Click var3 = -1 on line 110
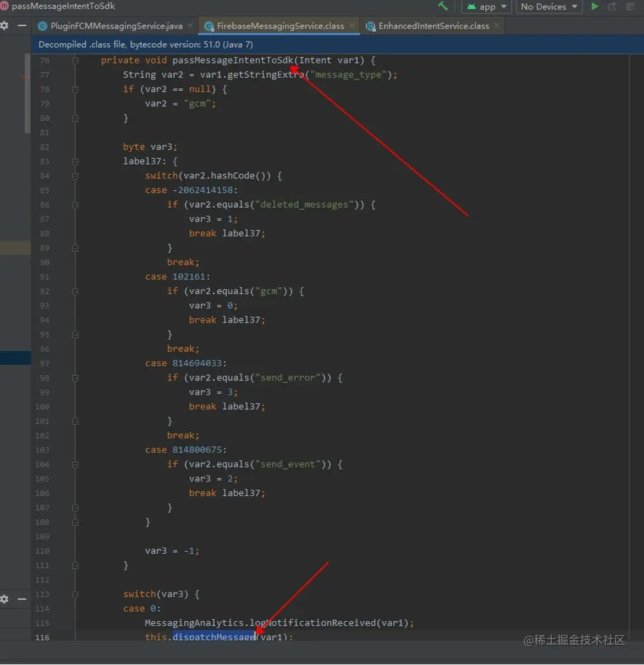The width and height of the screenshot is (644, 665). pyautogui.click(x=171, y=551)
